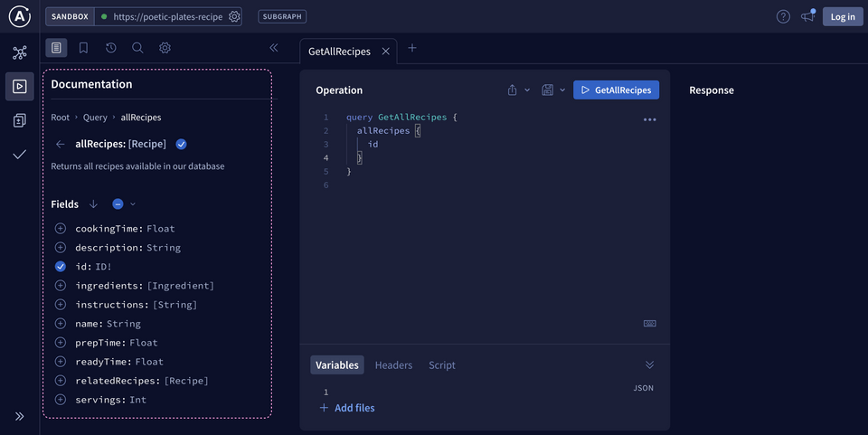Viewport: 868px width, 435px height.
Task: Close the GetAllRecipes tab
Action: coord(386,52)
